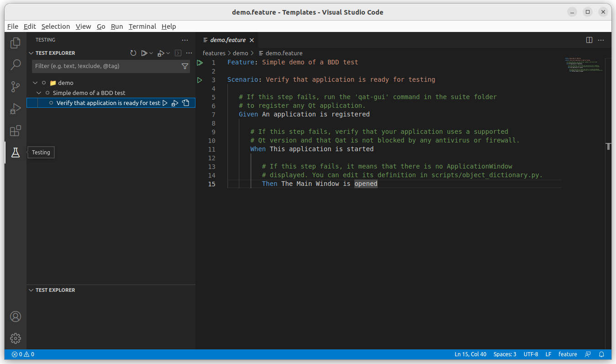Open Source Control view
This screenshot has width=616, height=364.
coord(16,86)
